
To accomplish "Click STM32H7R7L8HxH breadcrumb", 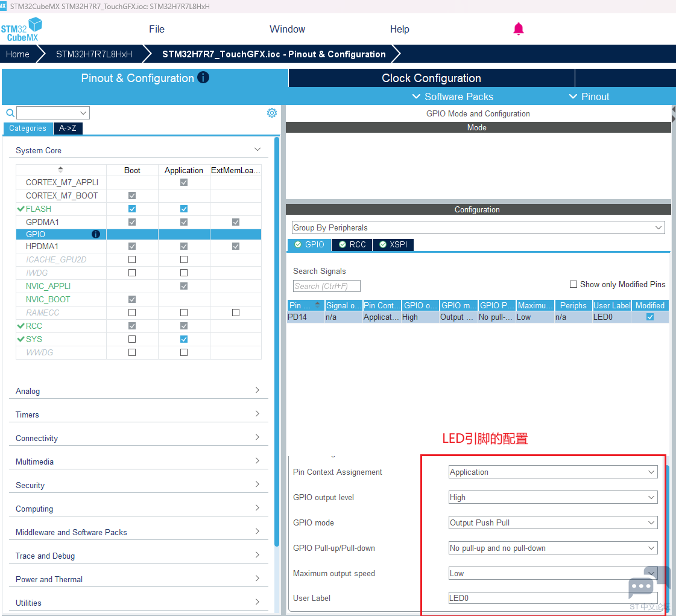I will coord(94,54).
